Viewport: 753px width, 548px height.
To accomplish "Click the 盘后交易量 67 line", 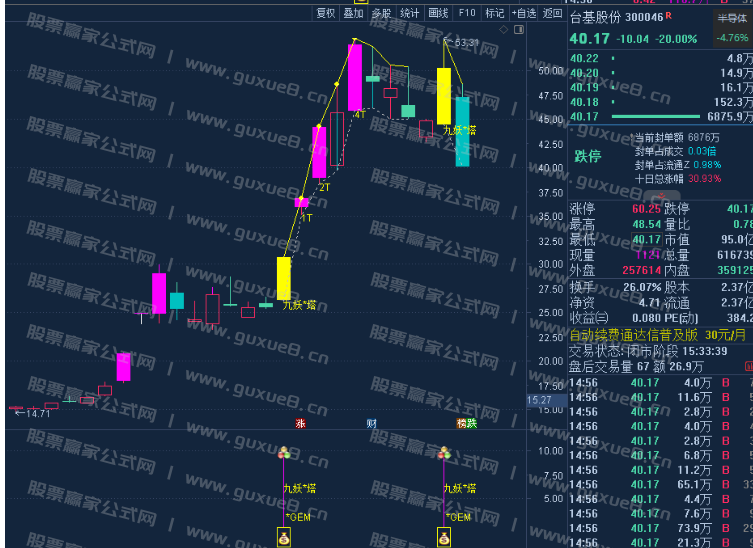I will click(x=636, y=367).
